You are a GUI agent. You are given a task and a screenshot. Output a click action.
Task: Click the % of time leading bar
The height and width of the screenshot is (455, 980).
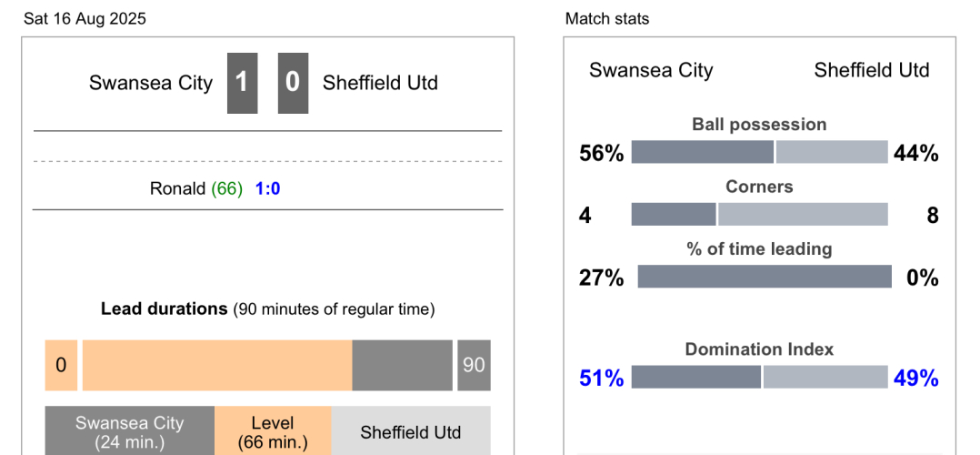point(764,277)
